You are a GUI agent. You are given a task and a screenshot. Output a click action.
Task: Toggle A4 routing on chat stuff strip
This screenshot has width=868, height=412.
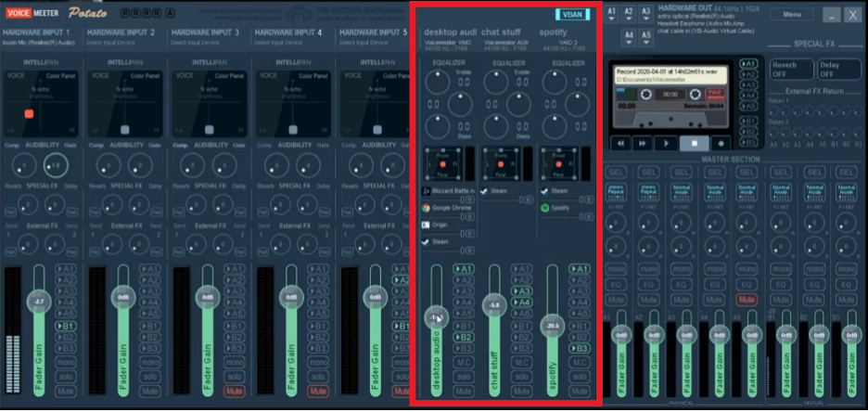tap(522, 303)
